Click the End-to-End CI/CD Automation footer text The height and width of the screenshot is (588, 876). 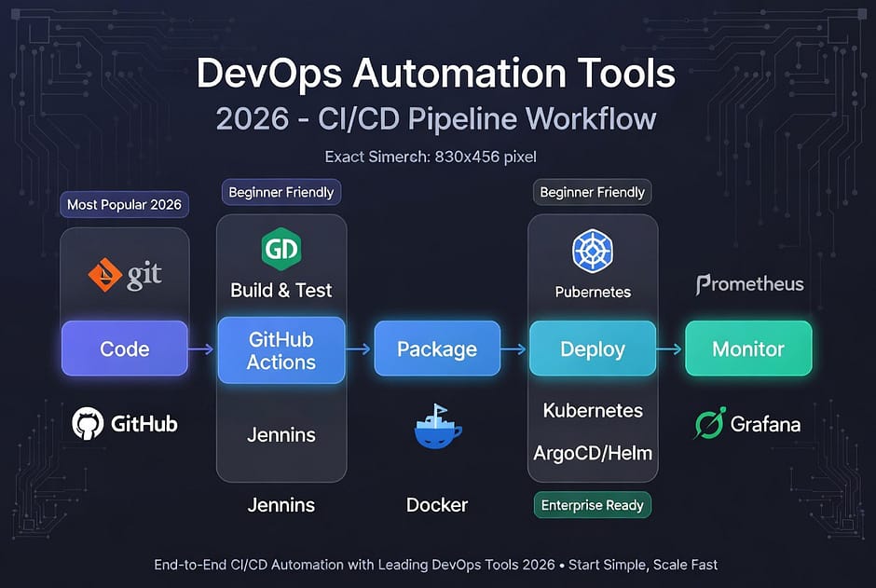click(436, 565)
